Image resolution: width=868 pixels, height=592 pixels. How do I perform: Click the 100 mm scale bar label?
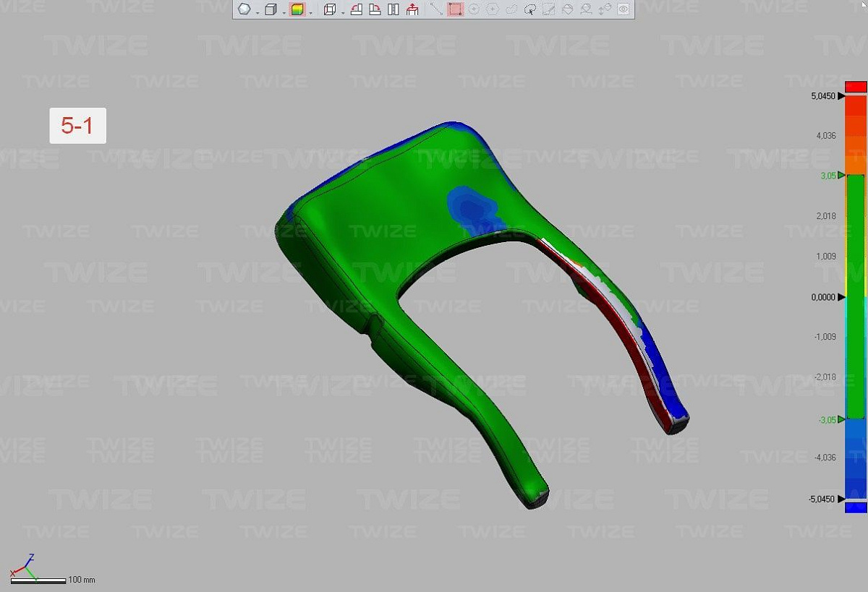[x=82, y=580]
